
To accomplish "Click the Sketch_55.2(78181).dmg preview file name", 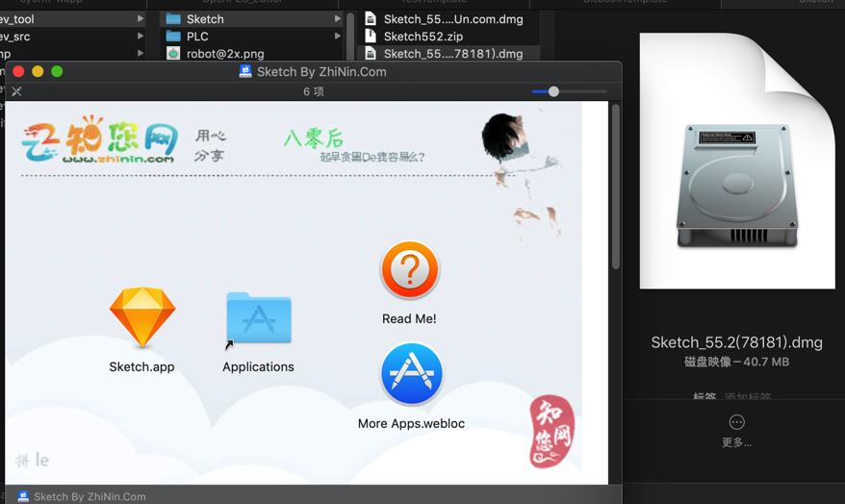I will click(x=736, y=342).
